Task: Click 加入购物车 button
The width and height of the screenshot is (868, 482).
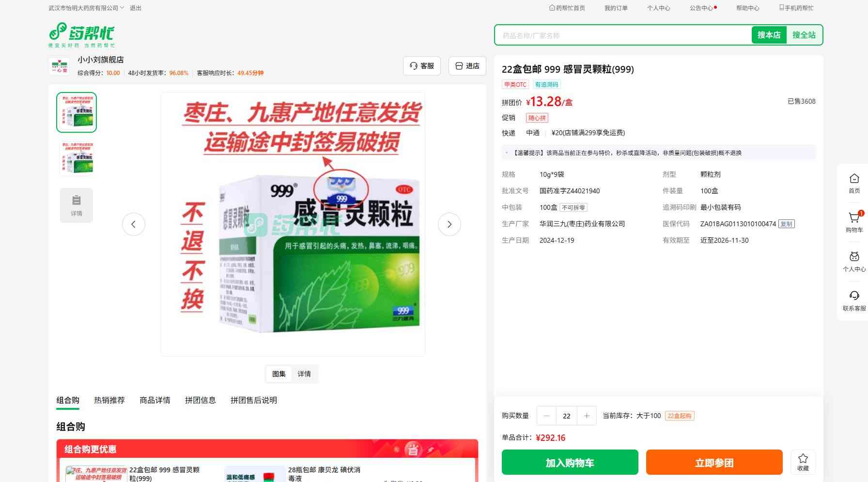Action: pos(570,462)
